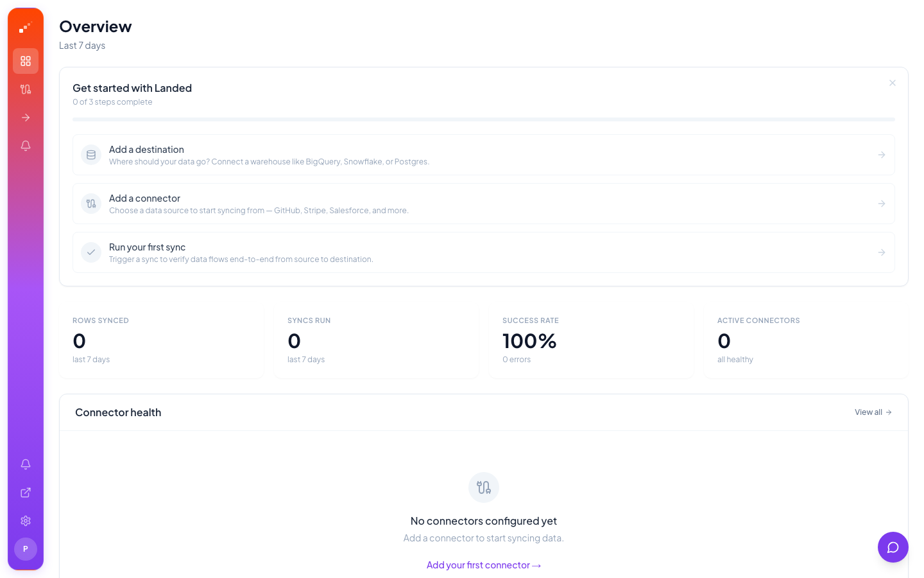This screenshot has width=924, height=578.
Task: Open the external link icon in sidebar
Action: pos(26,492)
